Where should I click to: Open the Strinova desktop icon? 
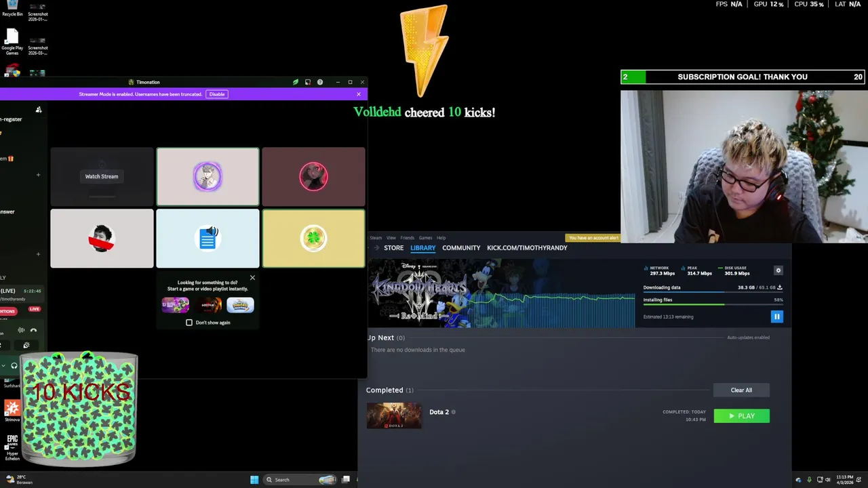[12, 411]
